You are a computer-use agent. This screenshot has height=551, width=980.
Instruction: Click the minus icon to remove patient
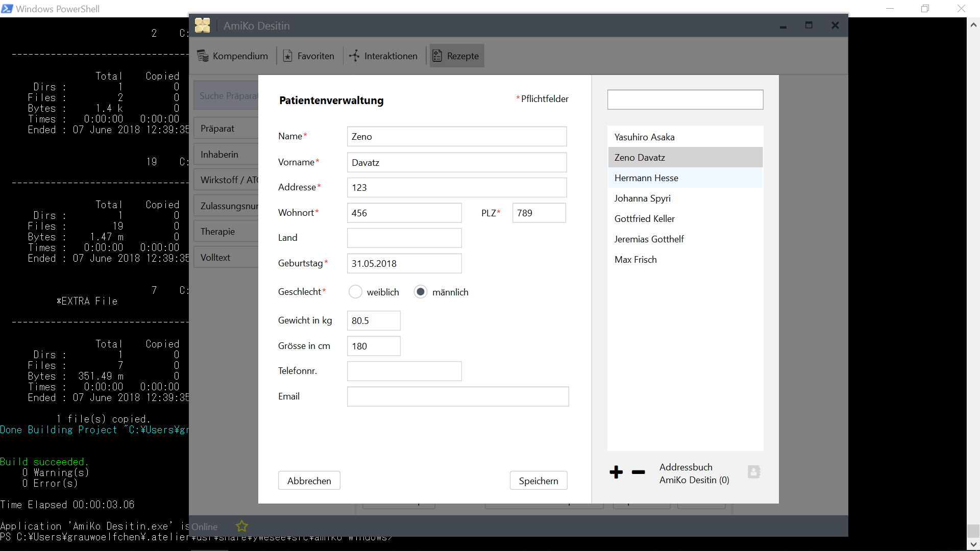coord(638,472)
